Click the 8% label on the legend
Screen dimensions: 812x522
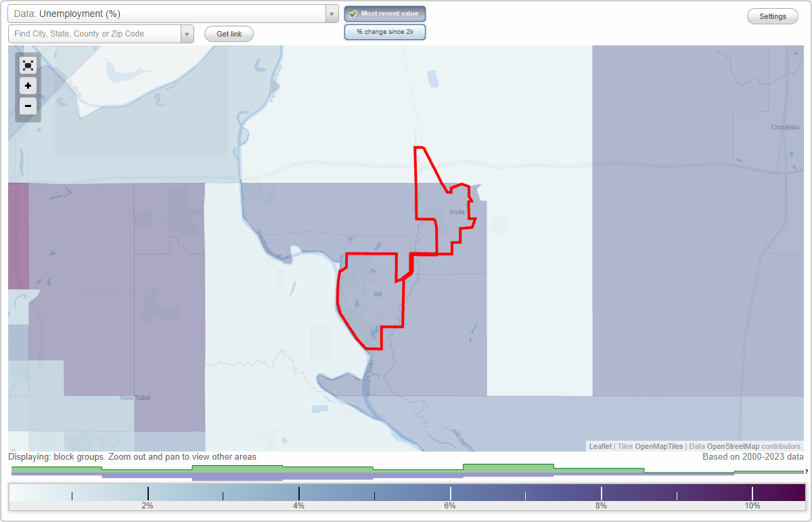click(x=601, y=506)
